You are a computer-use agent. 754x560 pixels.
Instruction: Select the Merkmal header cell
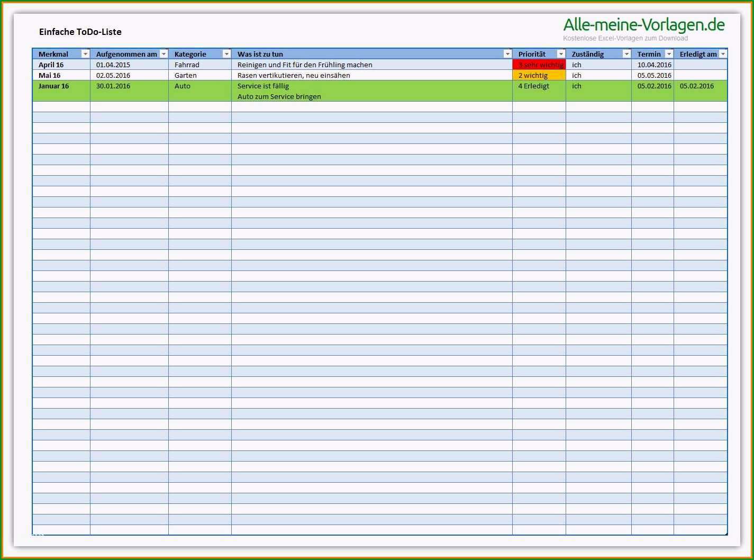(61, 54)
